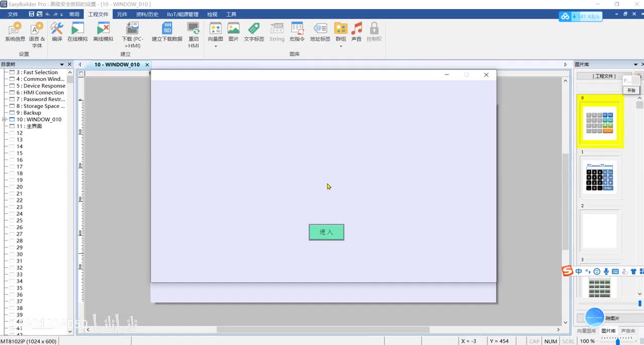Toggle checkbox of window 3 Fast Selection

click(12, 72)
